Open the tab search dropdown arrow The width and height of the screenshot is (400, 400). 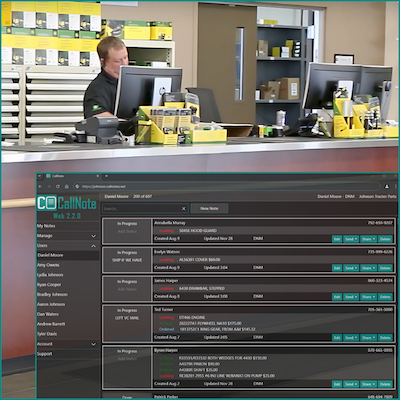(x=40, y=176)
